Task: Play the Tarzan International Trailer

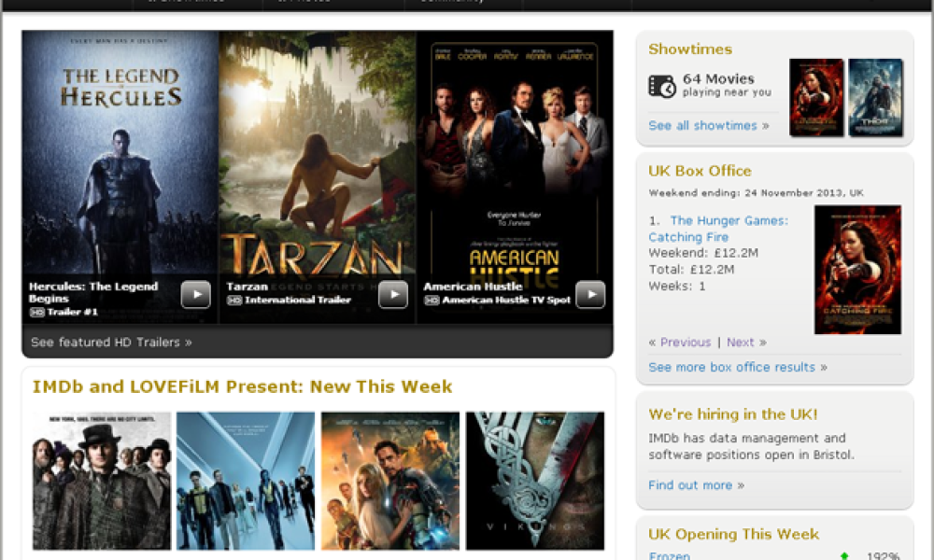Action: click(x=393, y=295)
